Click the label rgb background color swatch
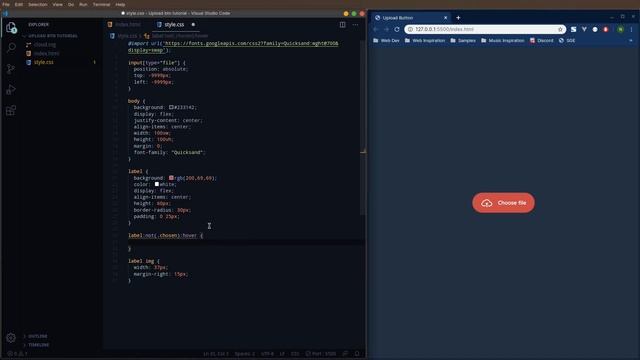This screenshot has width=640, height=360. pos(171,178)
